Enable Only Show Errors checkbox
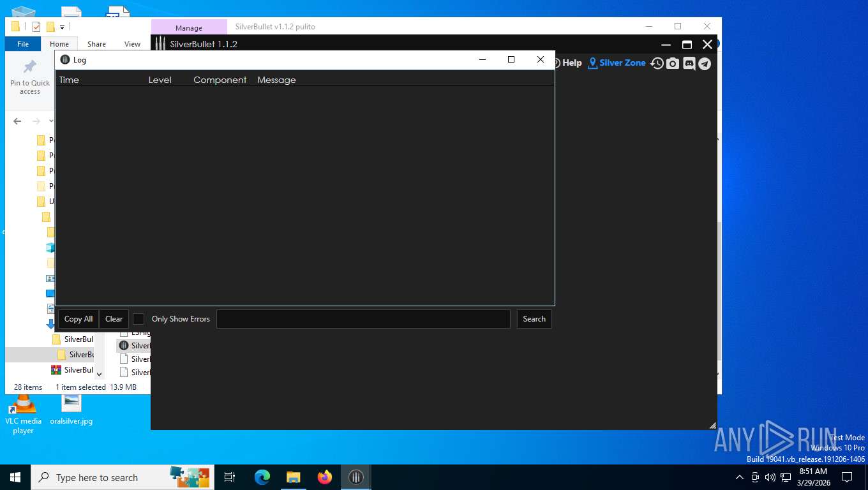This screenshot has width=868, height=490. 138,319
